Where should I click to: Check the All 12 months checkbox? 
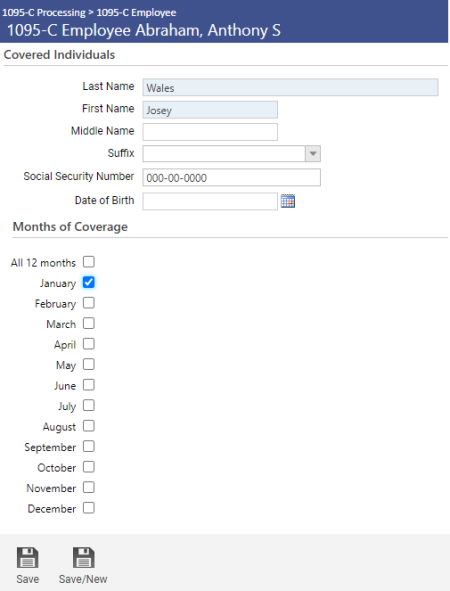[89, 262]
